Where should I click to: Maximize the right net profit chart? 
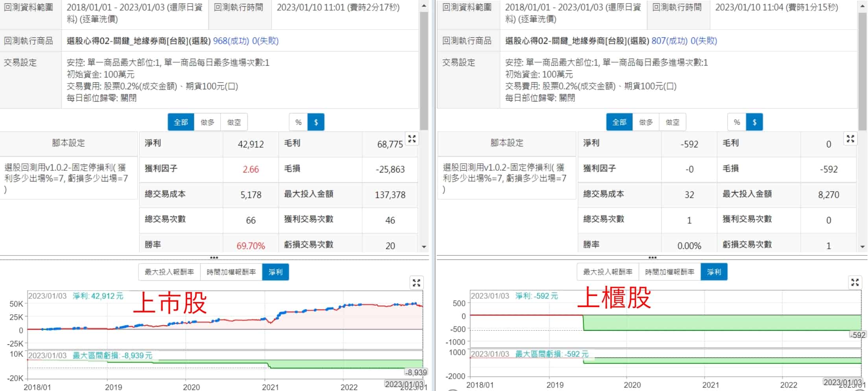tap(855, 282)
